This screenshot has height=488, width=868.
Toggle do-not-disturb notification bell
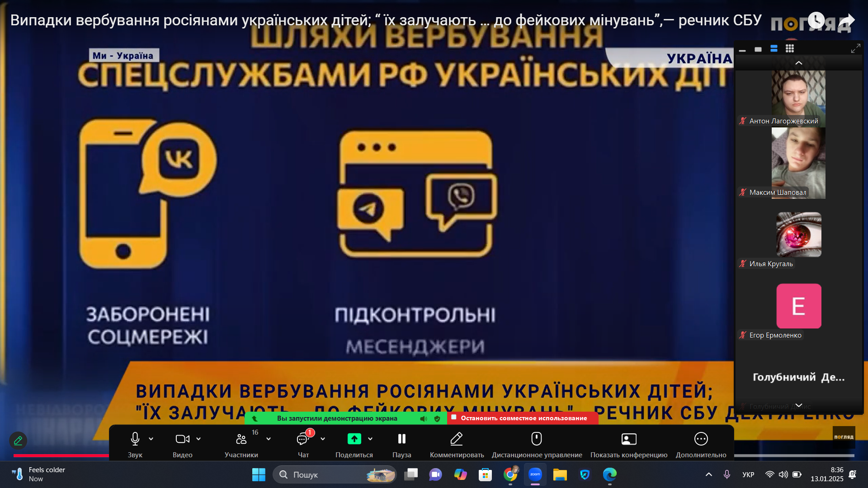click(853, 474)
